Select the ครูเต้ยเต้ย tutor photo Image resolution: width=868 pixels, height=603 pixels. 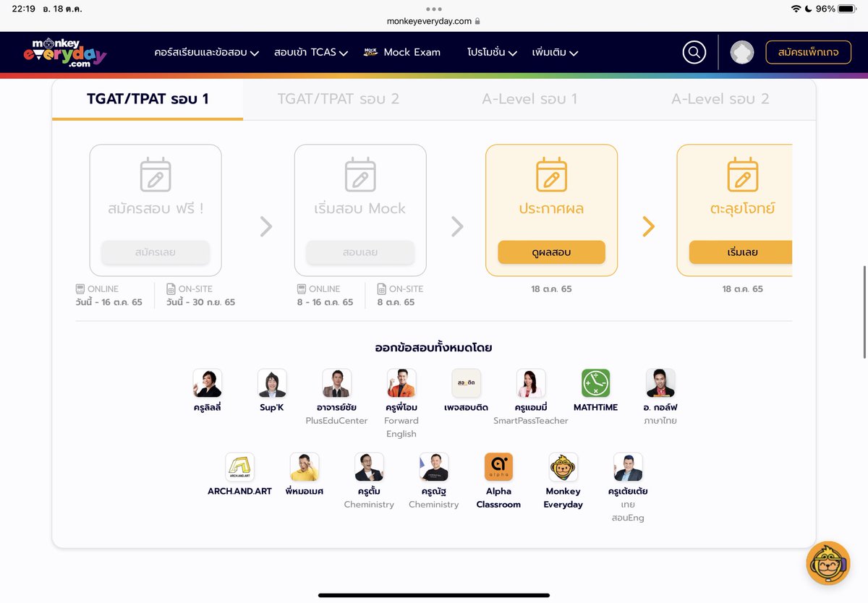tap(629, 467)
